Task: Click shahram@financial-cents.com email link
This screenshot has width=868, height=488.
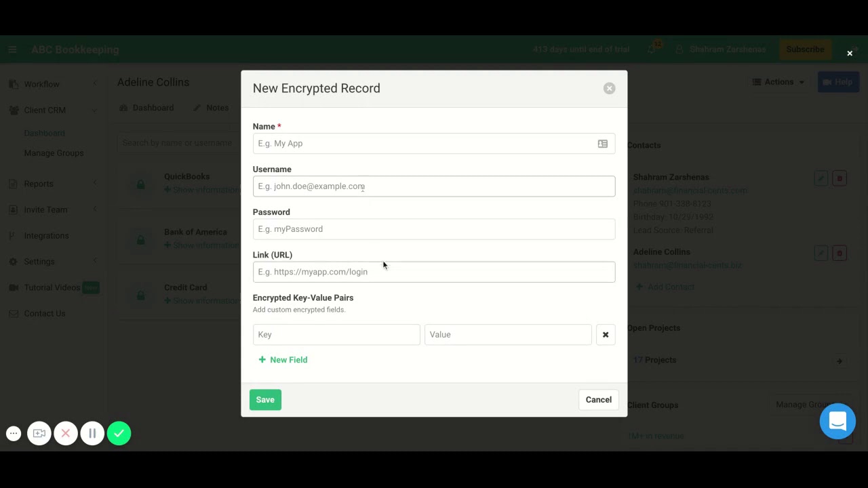Action: tap(690, 190)
